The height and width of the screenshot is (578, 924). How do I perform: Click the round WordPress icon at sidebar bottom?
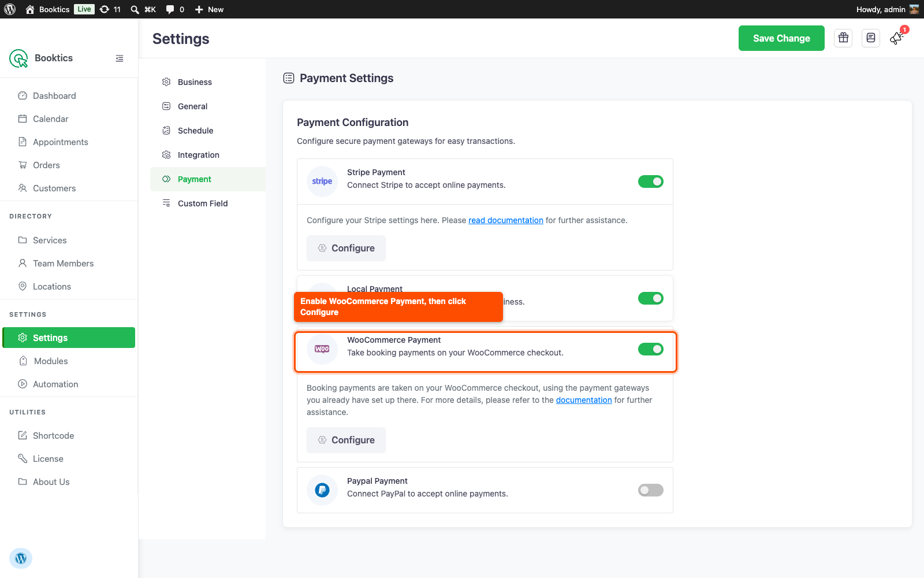point(21,558)
